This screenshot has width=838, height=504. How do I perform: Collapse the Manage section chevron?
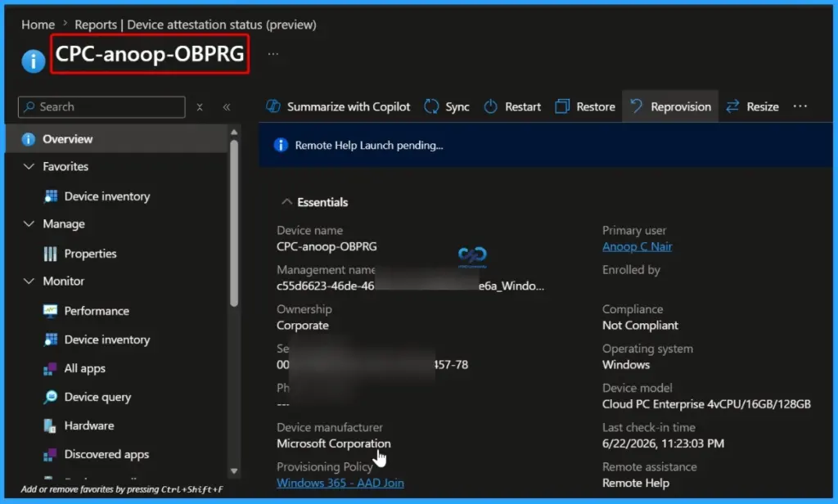tap(29, 223)
